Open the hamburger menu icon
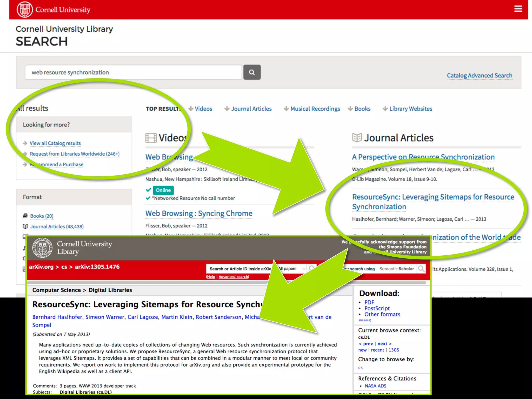The image size is (532, 399). [518, 9]
